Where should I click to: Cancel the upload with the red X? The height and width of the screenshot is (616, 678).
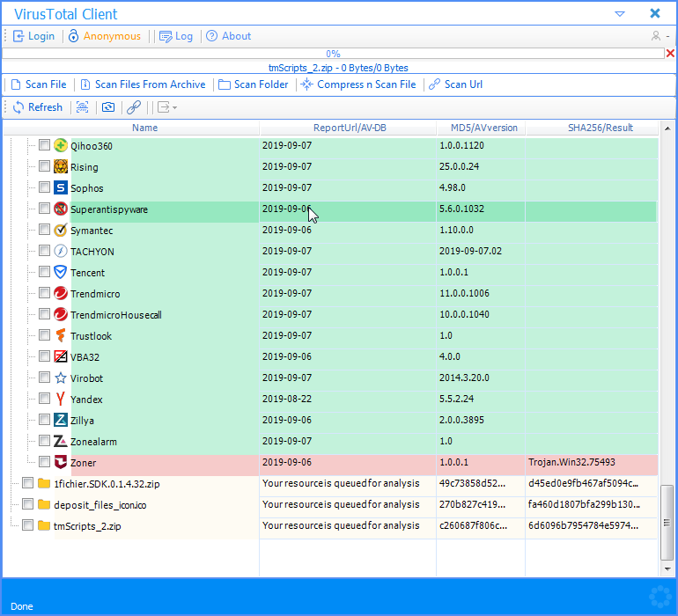(670, 53)
